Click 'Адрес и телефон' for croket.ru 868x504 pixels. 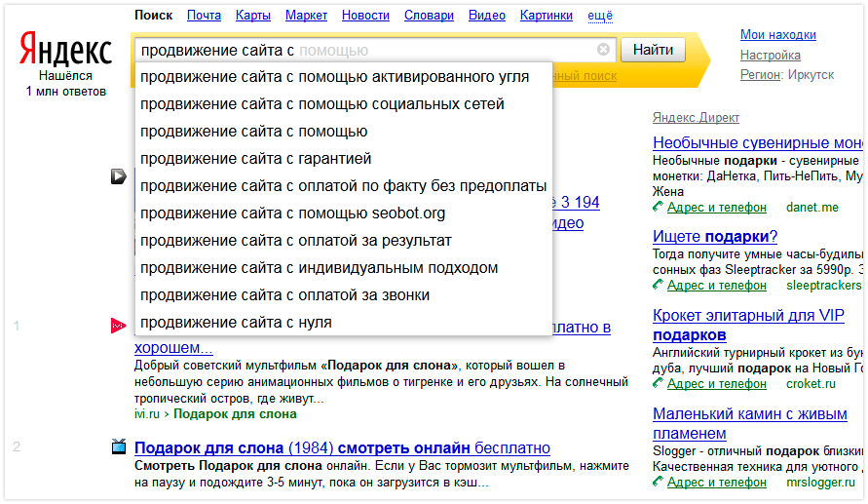tap(716, 383)
